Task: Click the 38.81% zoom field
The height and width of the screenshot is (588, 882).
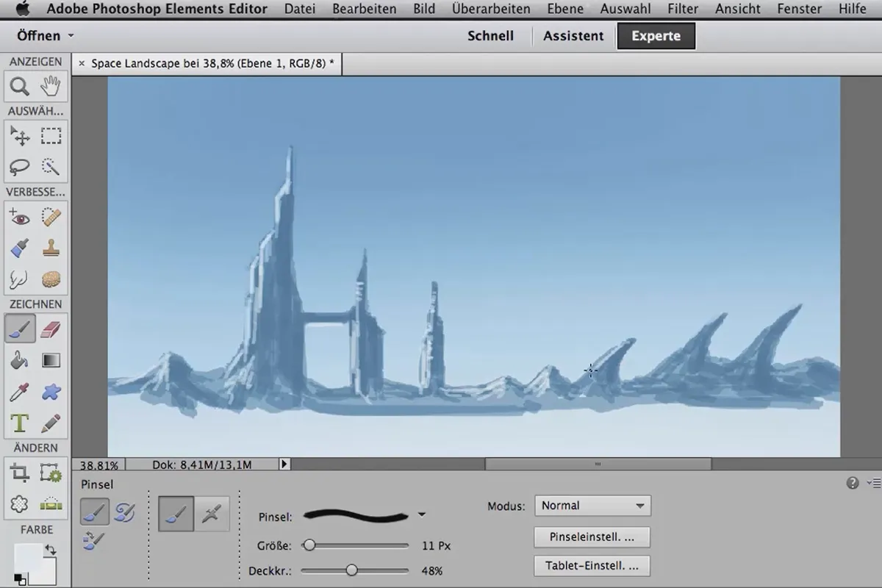Action: click(98, 465)
